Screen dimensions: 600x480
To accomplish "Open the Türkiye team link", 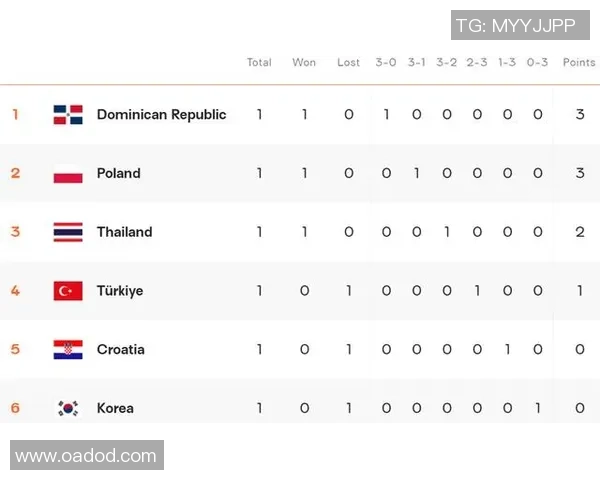I will click(120, 291).
